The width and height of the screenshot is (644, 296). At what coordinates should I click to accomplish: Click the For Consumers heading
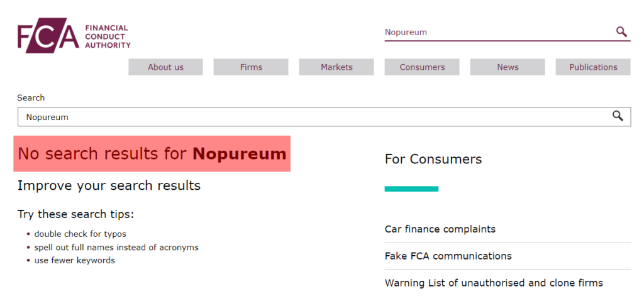[433, 159]
